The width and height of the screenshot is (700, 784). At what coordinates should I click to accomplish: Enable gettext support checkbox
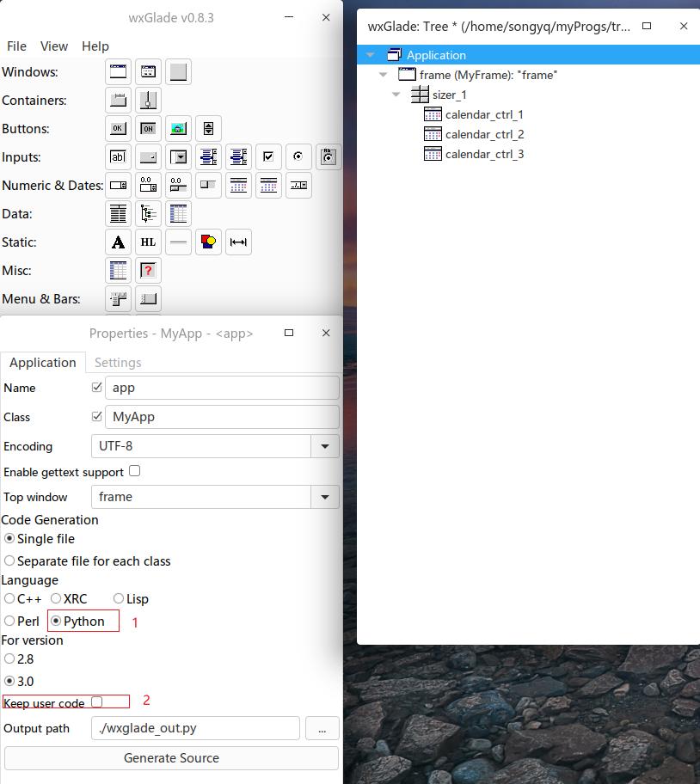click(134, 471)
